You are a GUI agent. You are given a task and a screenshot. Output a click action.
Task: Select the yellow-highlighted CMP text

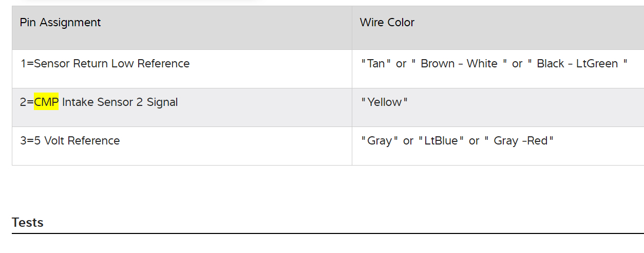(46, 102)
